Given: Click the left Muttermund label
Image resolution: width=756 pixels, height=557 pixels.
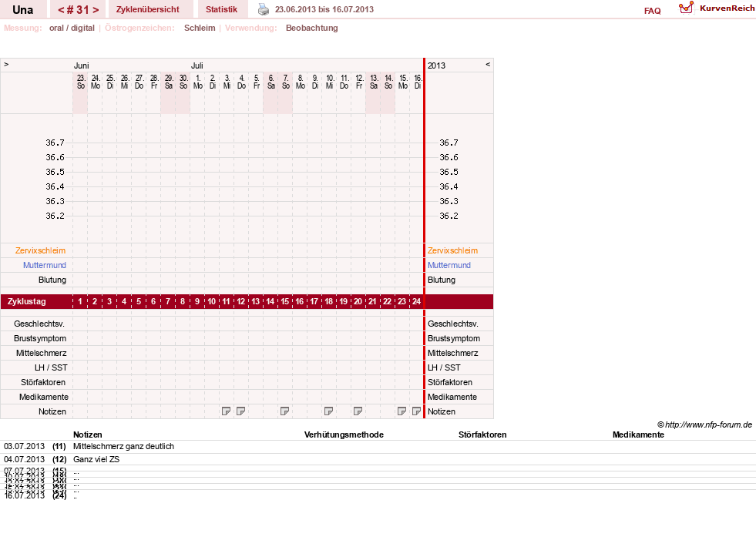Looking at the screenshot, I should click(45, 265).
